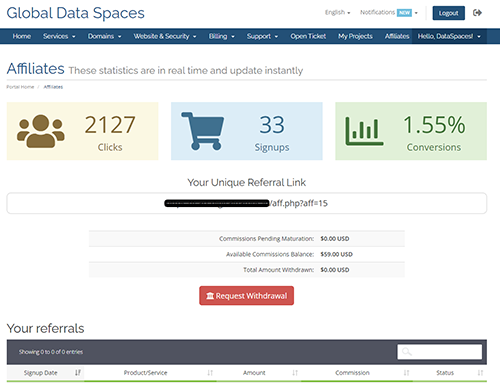This screenshot has width=500, height=385.
Task: Sort by Status column arrows icon
Action: coord(480,373)
